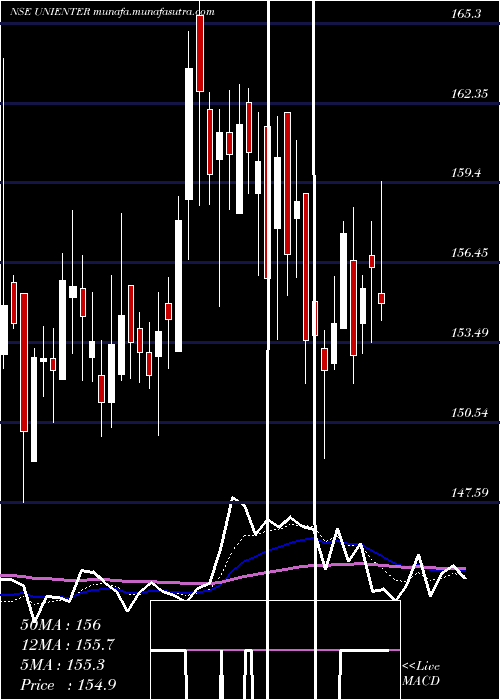The image size is (500, 700).
Task: Select the 162.35 price axis label
Action: tap(469, 94)
